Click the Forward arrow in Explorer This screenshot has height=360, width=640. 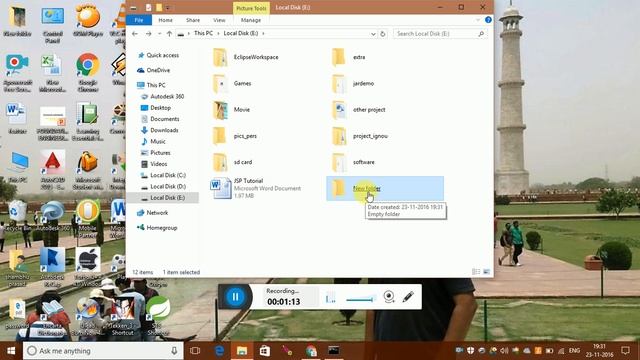coord(149,33)
